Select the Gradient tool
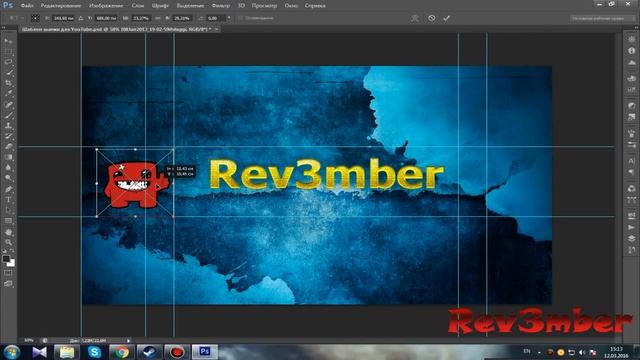Image resolution: width=640 pixels, height=360 pixels. tap(8, 158)
